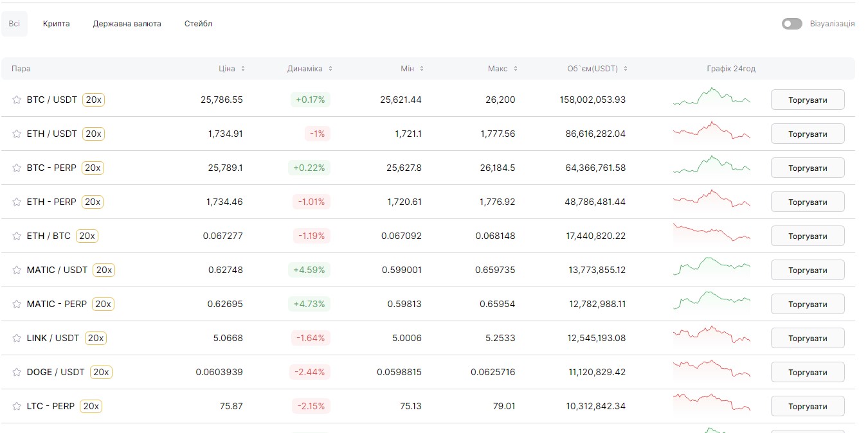Image resolution: width=868 pixels, height=433 pixels.
Task: Click Торгувати for MATIC - PERP
Action: tap(808, 304)
